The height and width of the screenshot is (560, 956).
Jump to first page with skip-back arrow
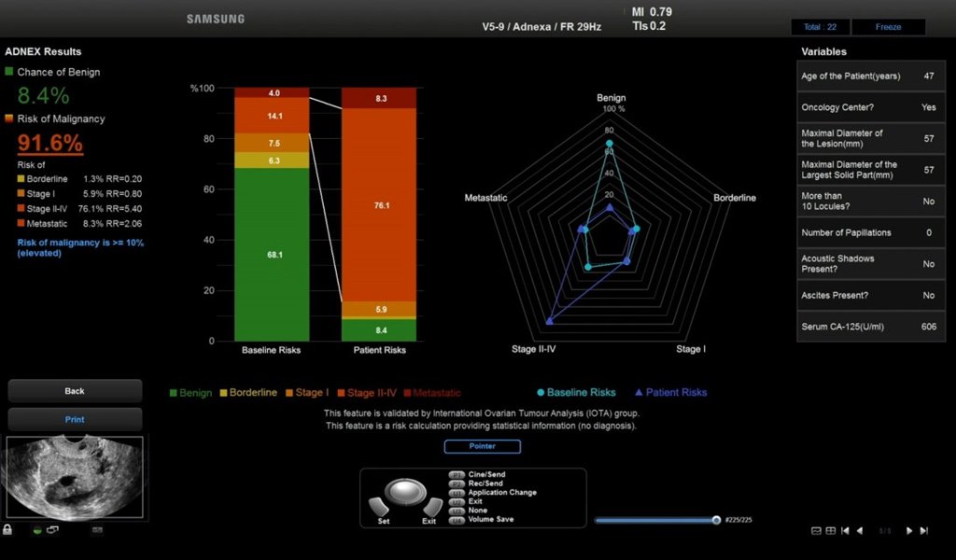pyautogui.click(x=845, y=531)
